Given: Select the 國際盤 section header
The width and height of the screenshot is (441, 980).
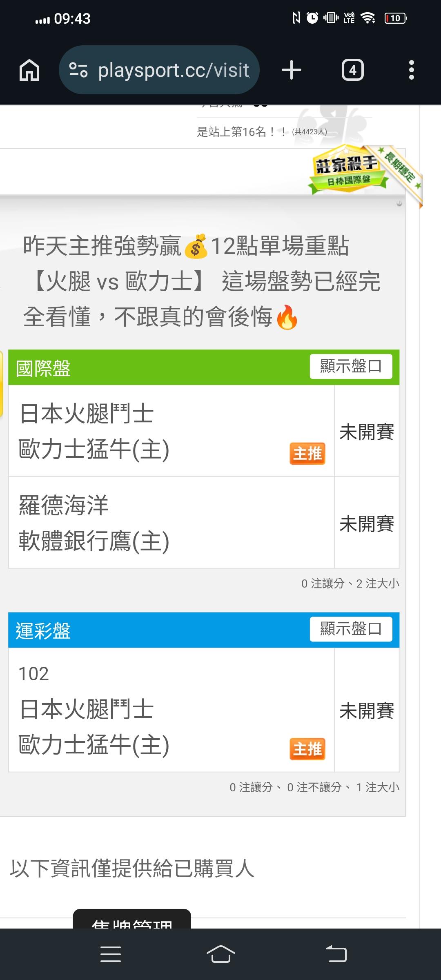Looking at the screenshot, I should [x=43, y=368].
